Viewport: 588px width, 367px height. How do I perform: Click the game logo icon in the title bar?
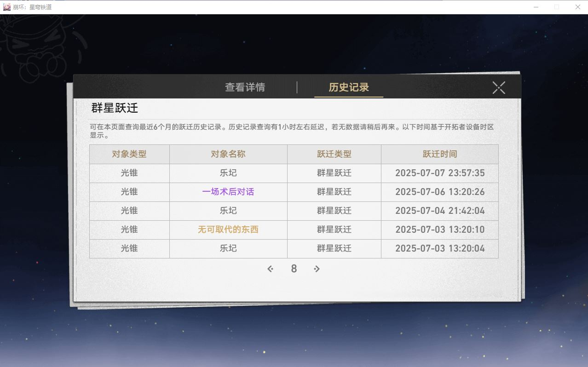(6, 7)
